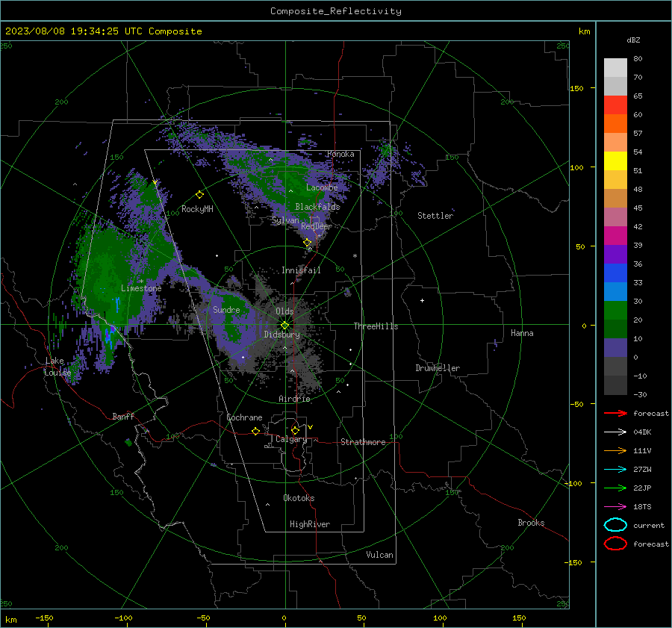The height and width of the screenshot is (628, 672).
Task: Click the asterisk marker east of Innisfail
Action: [x=355, y=256]
